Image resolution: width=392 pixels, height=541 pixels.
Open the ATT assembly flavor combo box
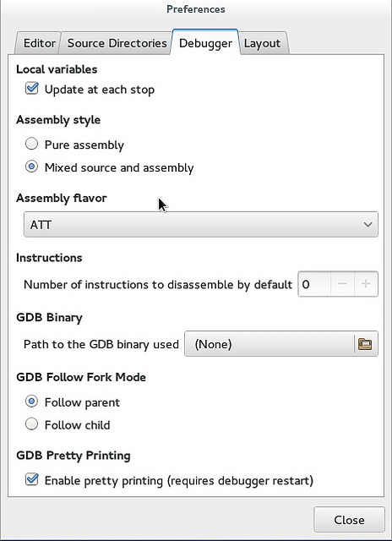201,225
